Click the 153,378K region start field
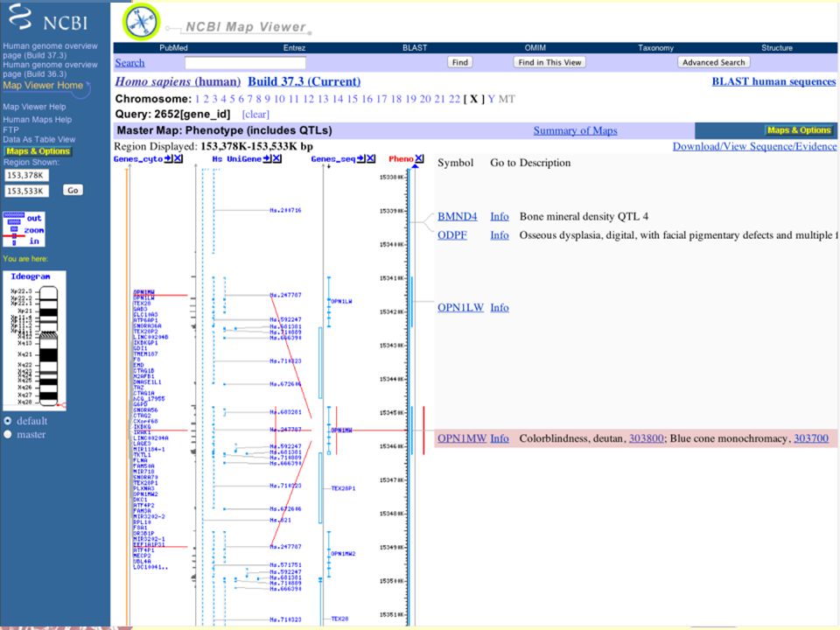 (26, 175)
